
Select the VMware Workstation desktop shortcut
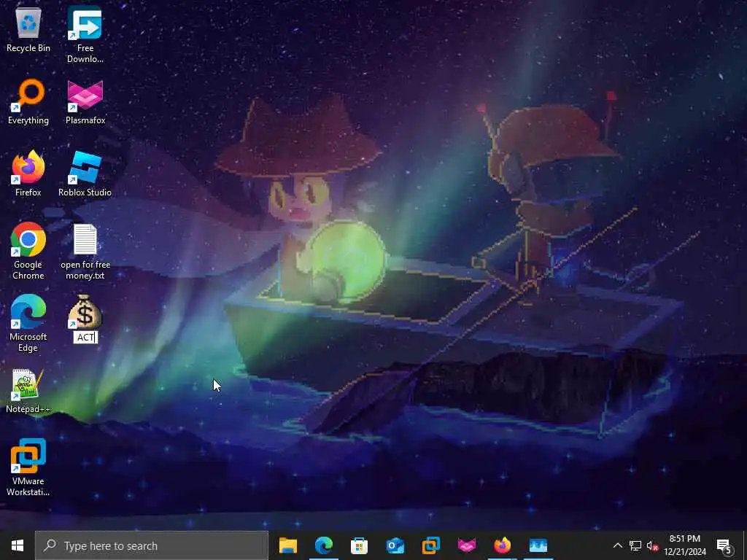pyautogui.click(x=28, y=467)
